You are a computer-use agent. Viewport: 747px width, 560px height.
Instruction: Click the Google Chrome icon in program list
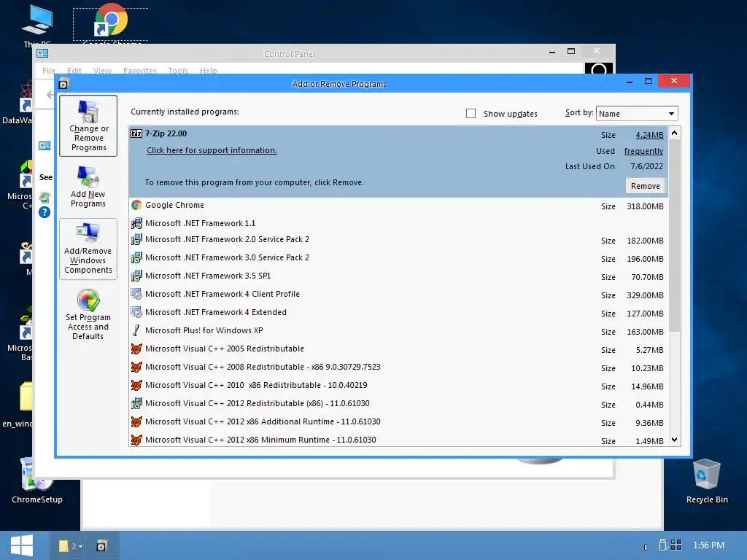tap(136, 205)
